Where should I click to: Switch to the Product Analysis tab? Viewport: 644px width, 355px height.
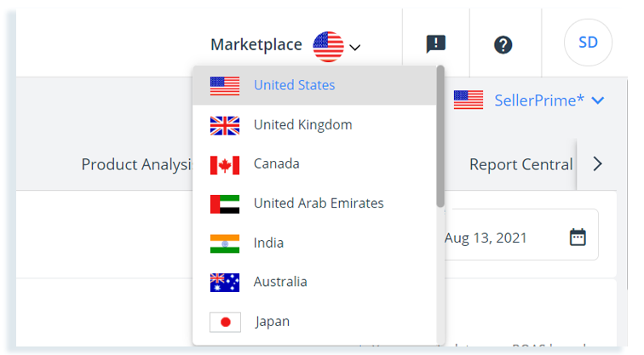pyautogui.click(x=137, y=164)
